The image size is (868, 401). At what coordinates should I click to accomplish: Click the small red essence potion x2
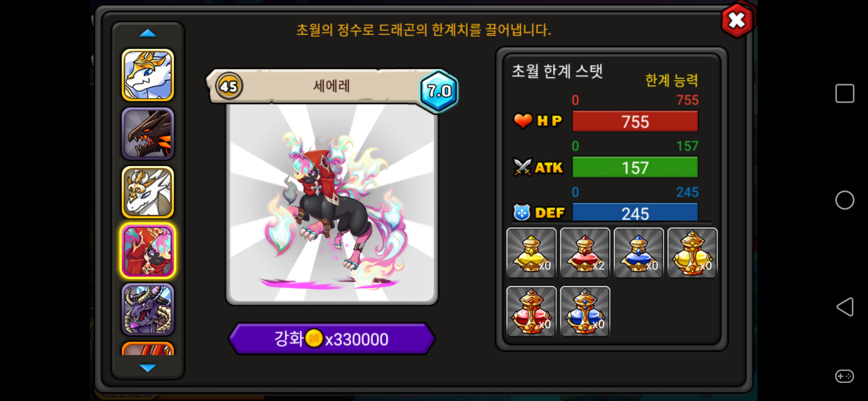(x=585, y=253)
